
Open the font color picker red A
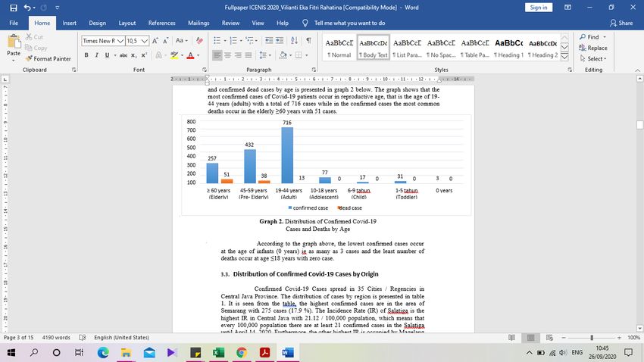coord(190,55)
